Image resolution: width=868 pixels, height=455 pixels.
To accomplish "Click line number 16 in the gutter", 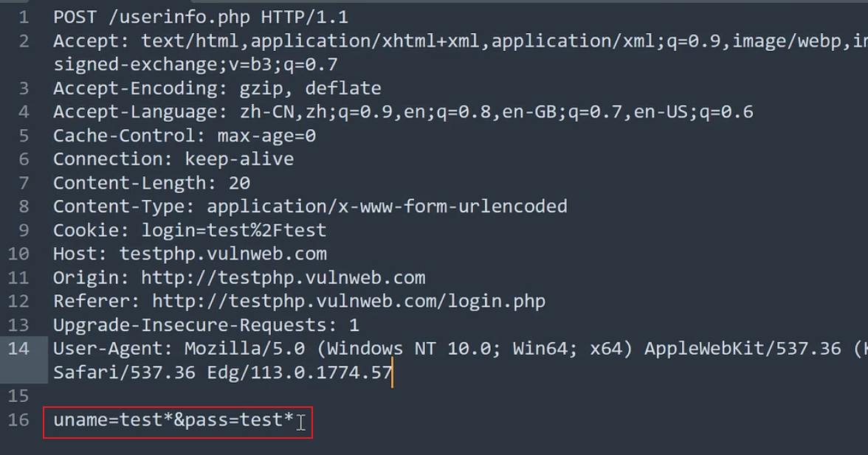I will 19,420.
